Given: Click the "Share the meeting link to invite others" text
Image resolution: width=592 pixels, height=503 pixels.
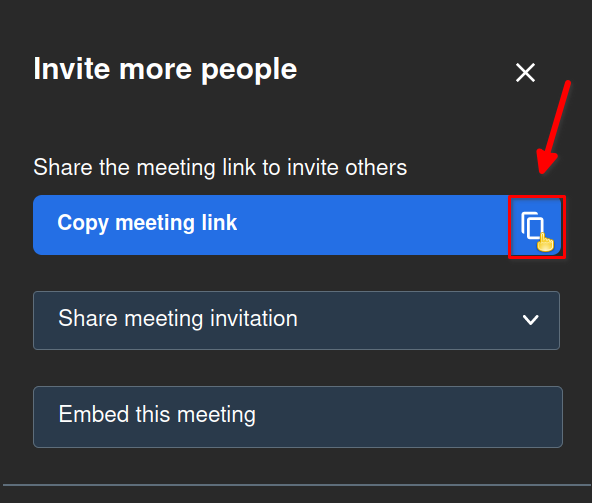Looking at the screenshot, I should point(220,167).
